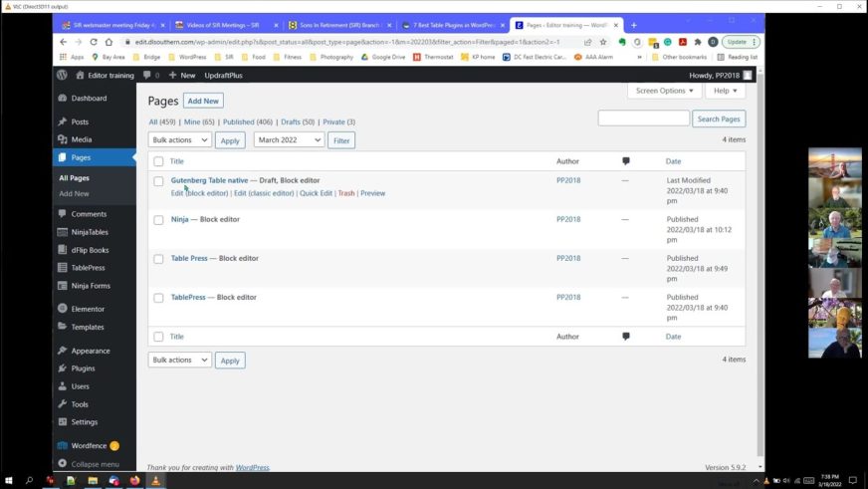Image resolution: width=868 pixels, height=489 pixels.
Task: Filter the list by Drafts (50)
Action: [298, 122]
